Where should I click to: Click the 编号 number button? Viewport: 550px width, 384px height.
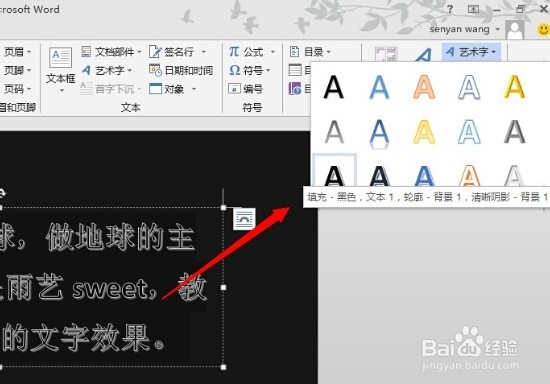click(x=246, y=89)
